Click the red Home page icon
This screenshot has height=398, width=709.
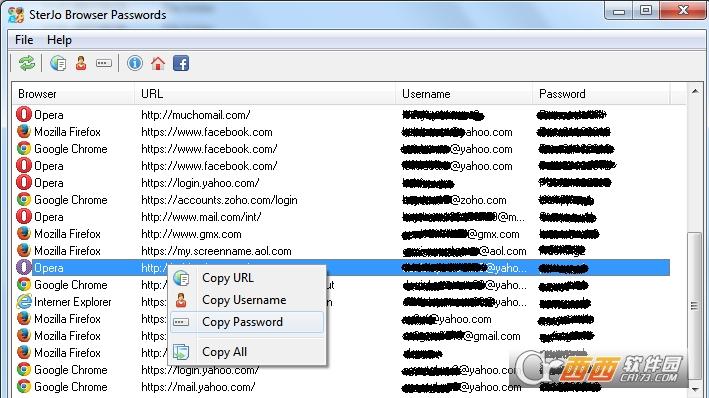[x=158, y=63]
